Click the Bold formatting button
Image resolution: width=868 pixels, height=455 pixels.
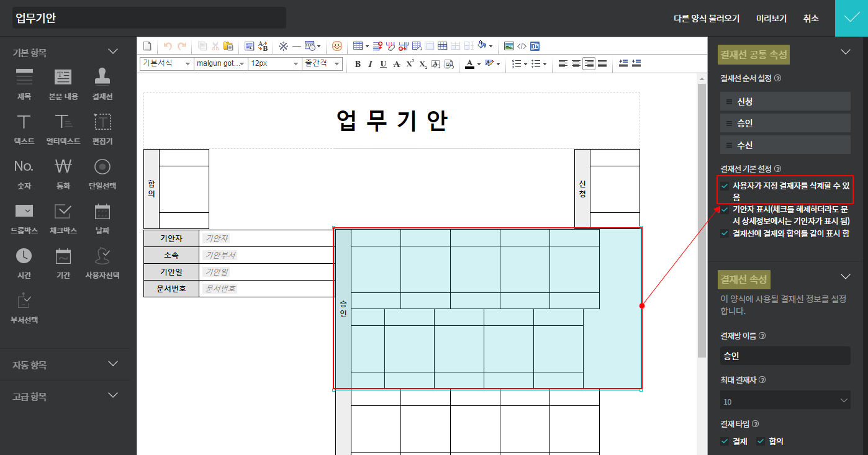click(x=358, y=64)
